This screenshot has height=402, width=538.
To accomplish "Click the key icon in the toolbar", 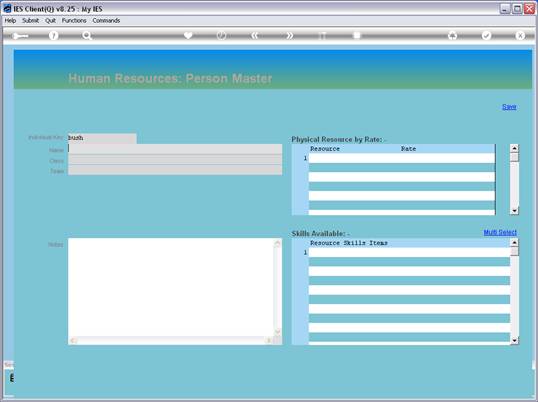I will point(20,36).
